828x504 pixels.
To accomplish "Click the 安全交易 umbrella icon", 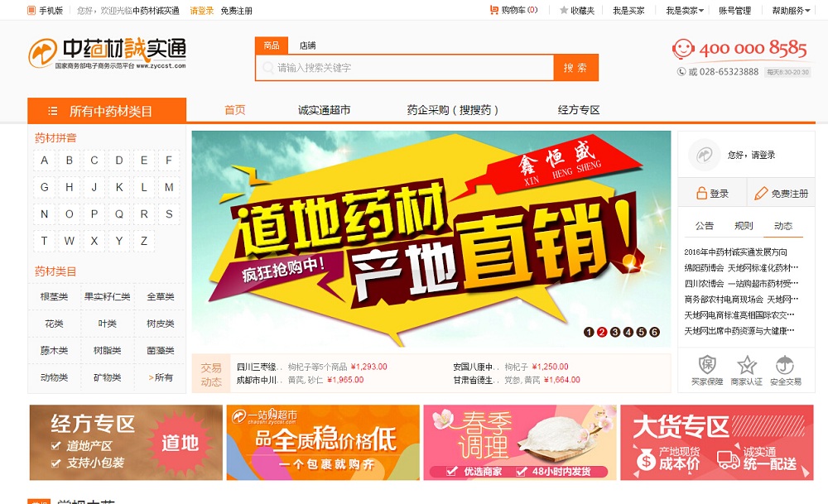I will pyautogui.click(x=785, y=365).
